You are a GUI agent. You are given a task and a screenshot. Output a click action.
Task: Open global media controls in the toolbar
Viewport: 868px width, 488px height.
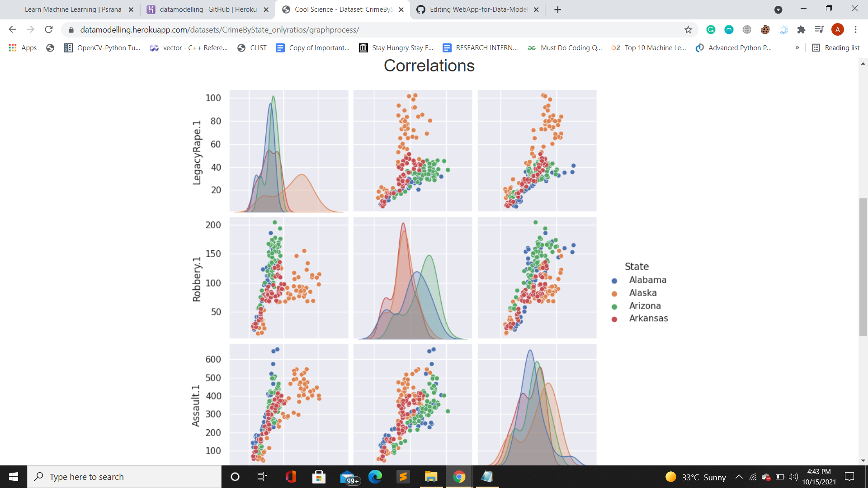tap(819, 29)
